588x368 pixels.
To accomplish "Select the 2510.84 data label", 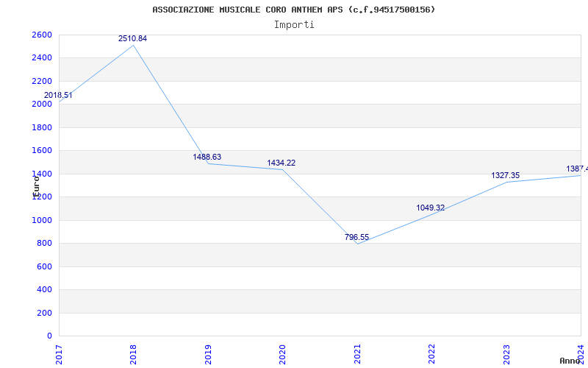I will (x=133, y=38).
